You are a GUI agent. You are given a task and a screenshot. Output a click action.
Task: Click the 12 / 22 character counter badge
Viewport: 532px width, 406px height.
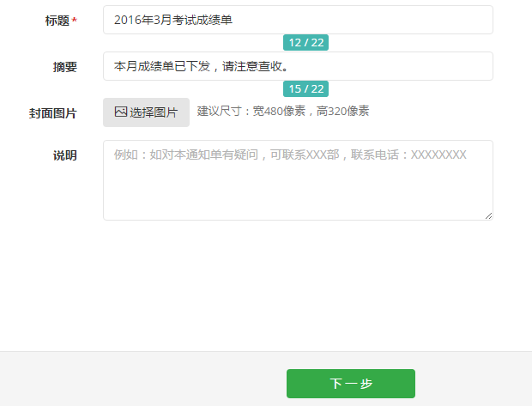coord(305,42)
